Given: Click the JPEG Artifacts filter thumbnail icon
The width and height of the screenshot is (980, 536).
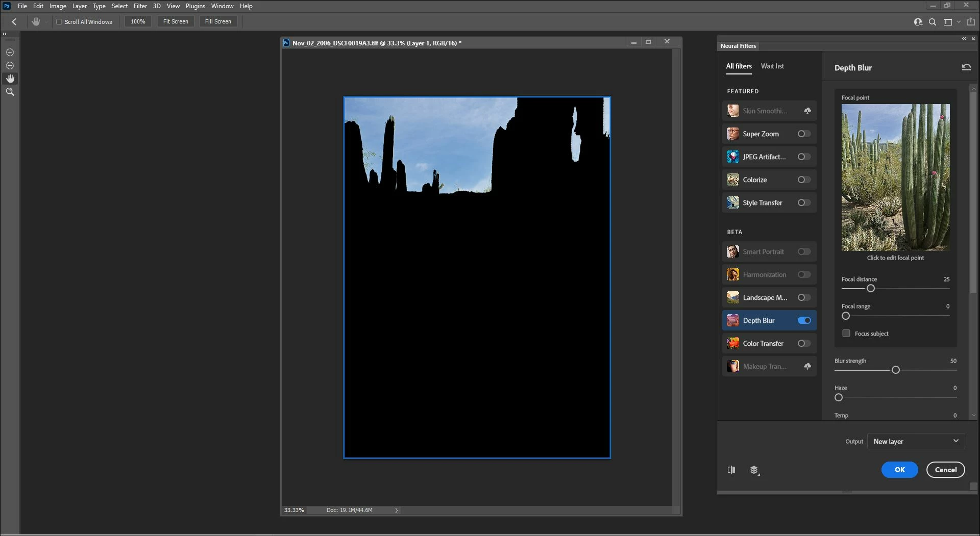Looking at the screenshot, I should coord(733,157).
